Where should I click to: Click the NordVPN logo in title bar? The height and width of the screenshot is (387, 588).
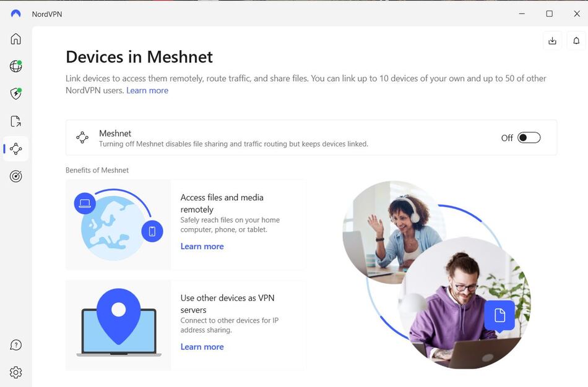point(15,14)
